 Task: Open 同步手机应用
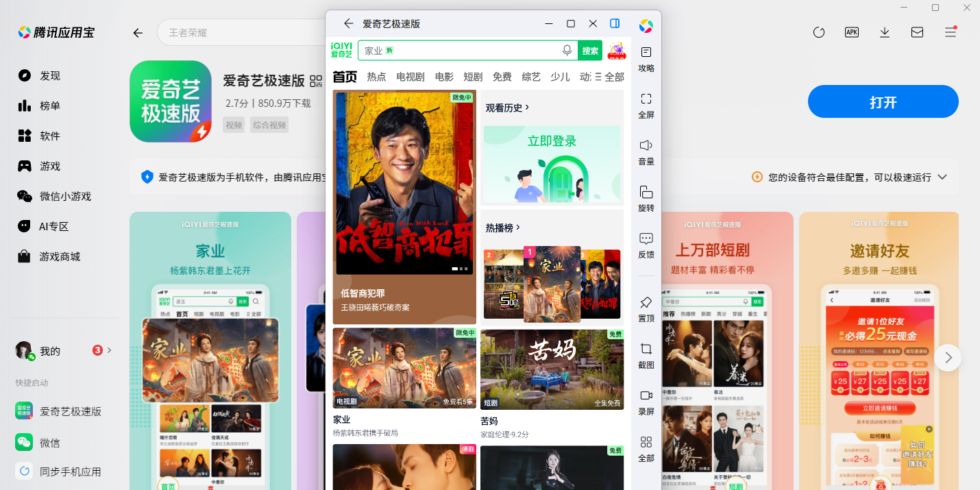coord(59,471)
